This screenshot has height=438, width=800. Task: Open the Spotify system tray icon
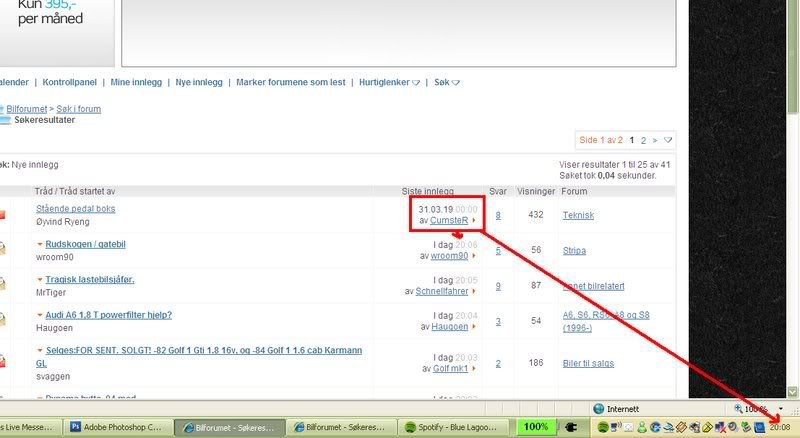pos(603,427)
